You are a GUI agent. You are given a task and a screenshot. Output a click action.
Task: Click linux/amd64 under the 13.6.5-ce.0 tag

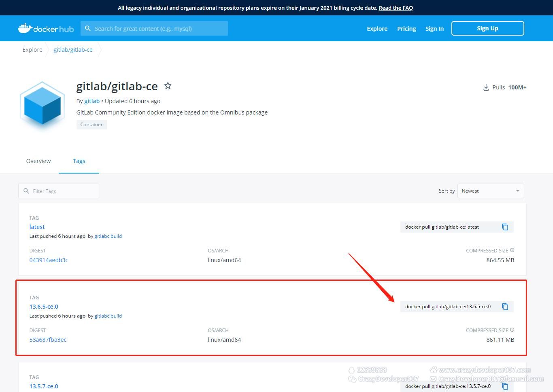(x=224, y=340)
